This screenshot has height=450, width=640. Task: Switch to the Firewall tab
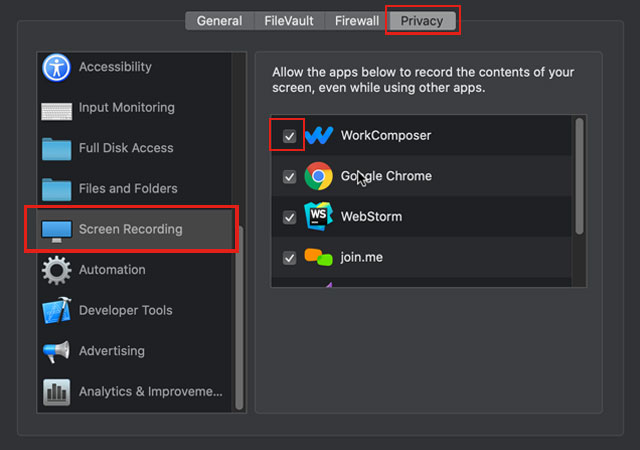tap(357, 21)
